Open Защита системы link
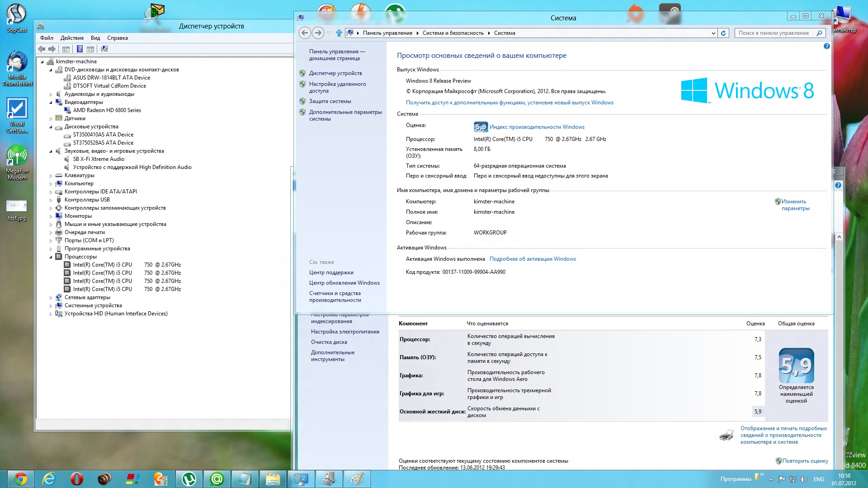This screenshot has height=488, width=868. 330,101
